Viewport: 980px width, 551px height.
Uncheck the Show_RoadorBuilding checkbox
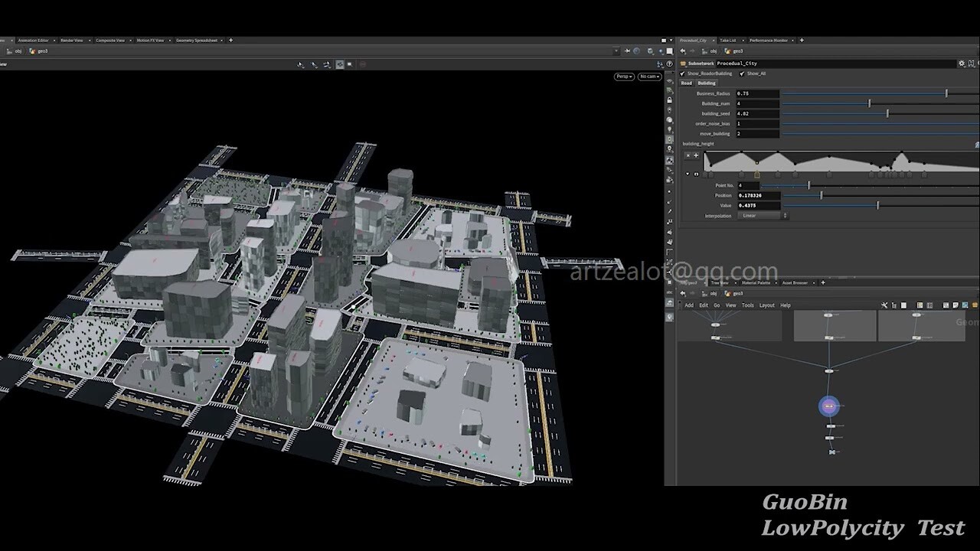(683, 73)
